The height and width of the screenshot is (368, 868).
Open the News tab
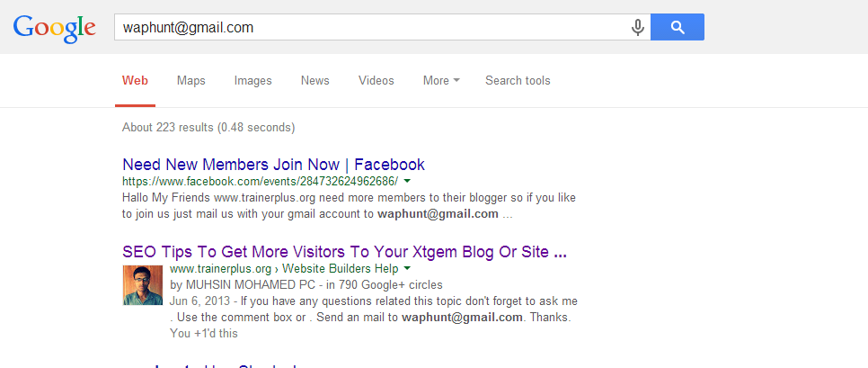315,81
